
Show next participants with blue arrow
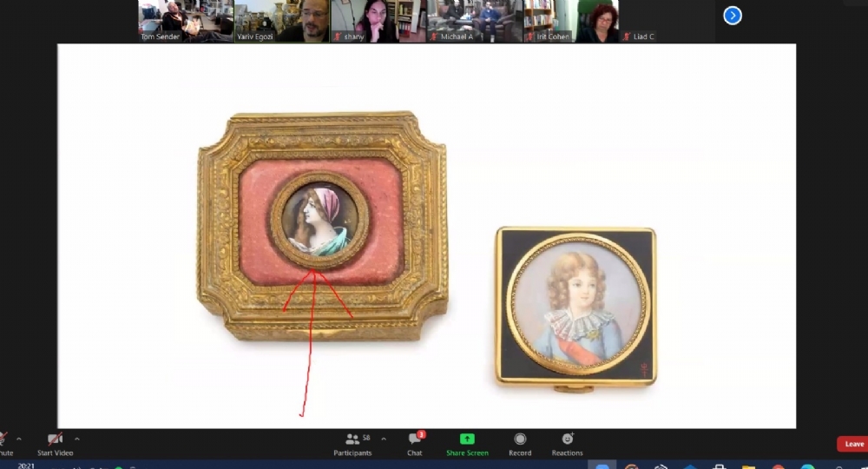[x=733, y=16]
